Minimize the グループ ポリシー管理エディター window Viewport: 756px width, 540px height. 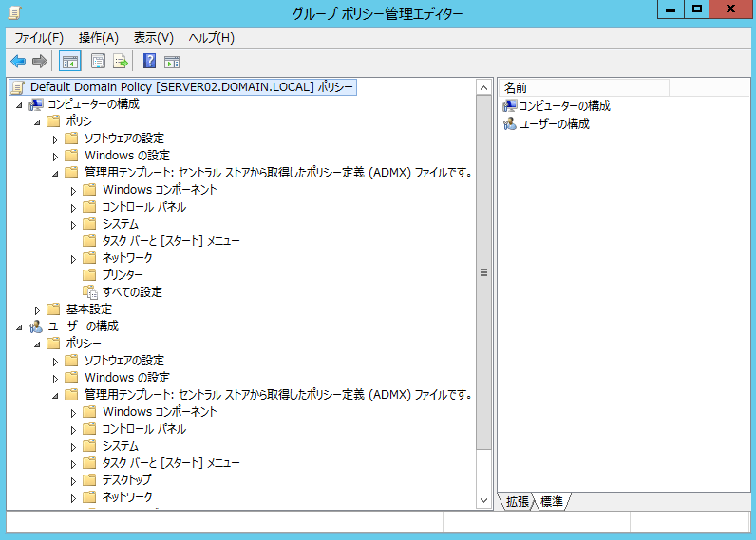pyautogui.click(x=671, y=9)
